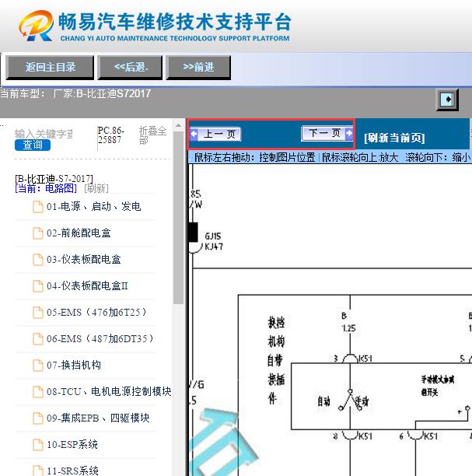472x476 pixels.
Task: Open 02-前舱配电盒 in the tree
Action: click(79, 233)
